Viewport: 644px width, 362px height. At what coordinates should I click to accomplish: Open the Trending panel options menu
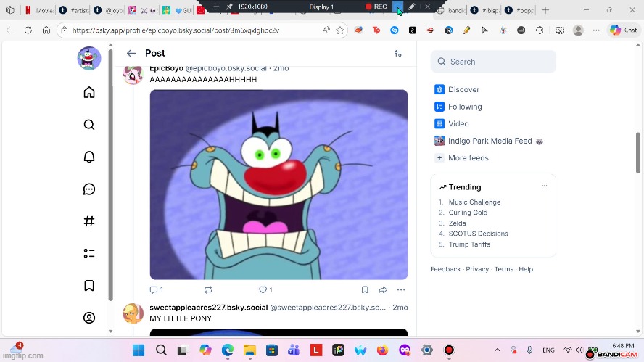click(544, 186)
